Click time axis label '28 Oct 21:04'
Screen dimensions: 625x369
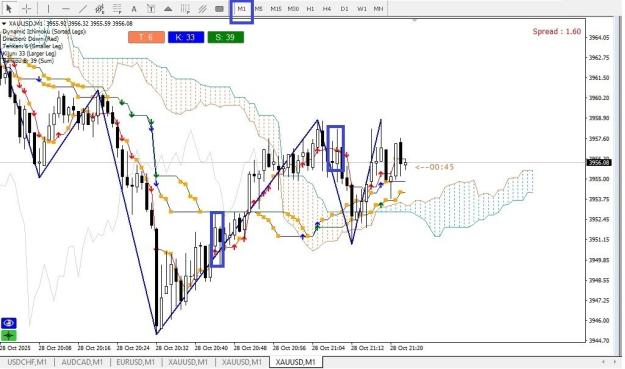point(328,348)
